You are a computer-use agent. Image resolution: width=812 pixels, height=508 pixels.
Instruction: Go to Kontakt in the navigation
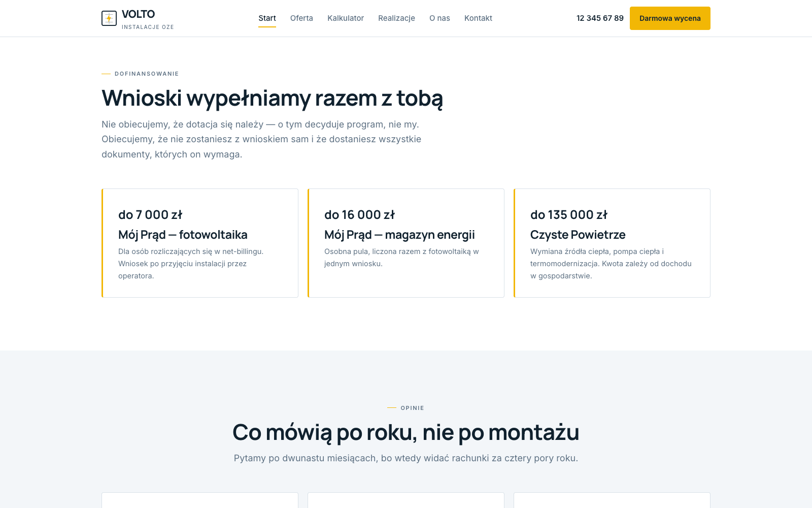478,18
